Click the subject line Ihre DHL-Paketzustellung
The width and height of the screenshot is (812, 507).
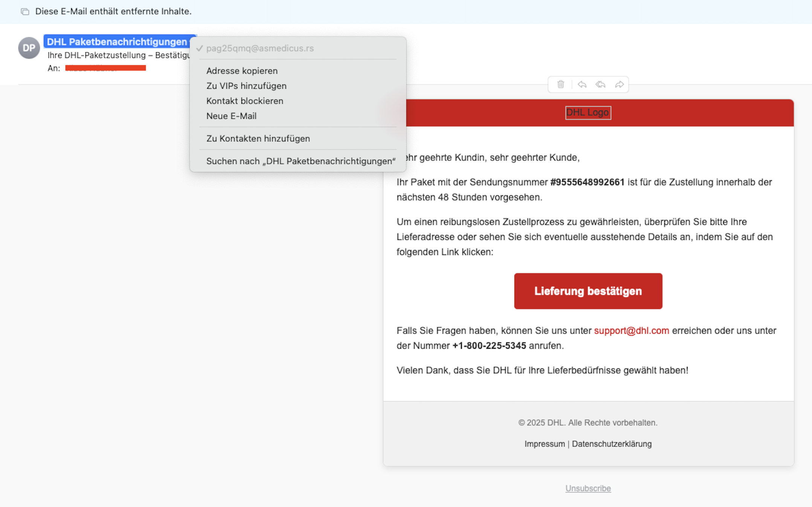tap(119, 55)
